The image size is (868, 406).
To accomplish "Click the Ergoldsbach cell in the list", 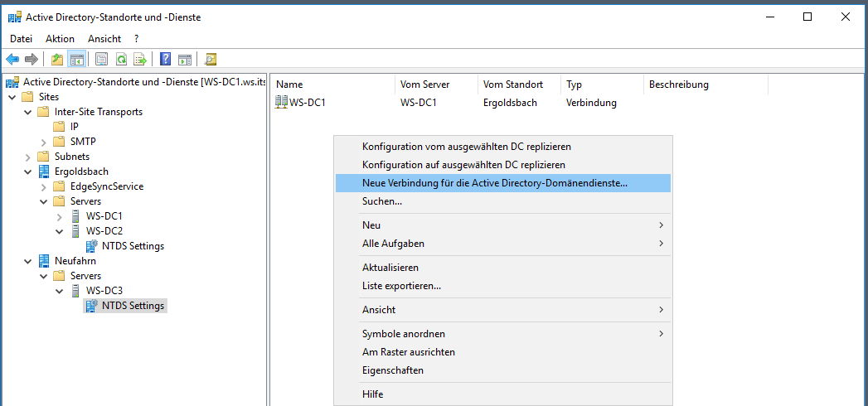I will coord(510,103).
